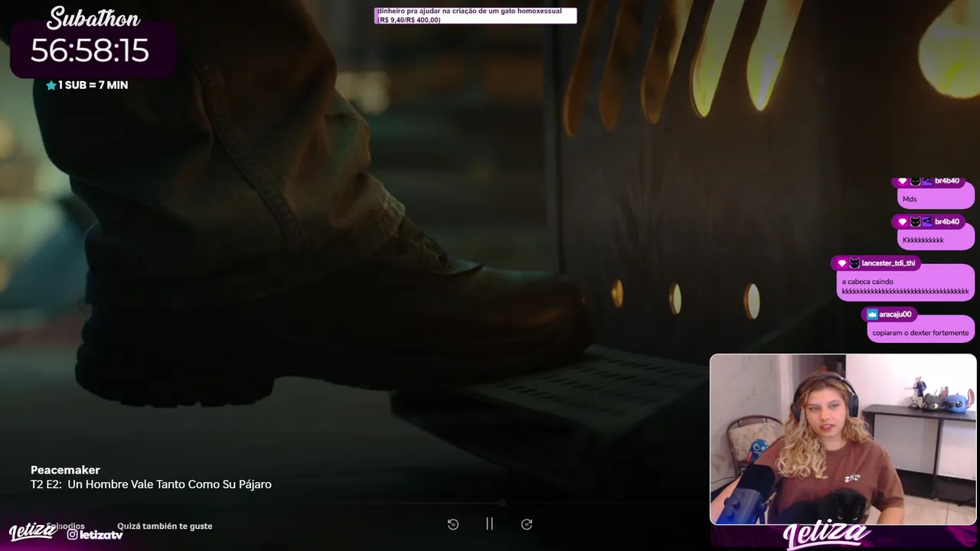Click aracaju00 username in chat

[895, 315]
